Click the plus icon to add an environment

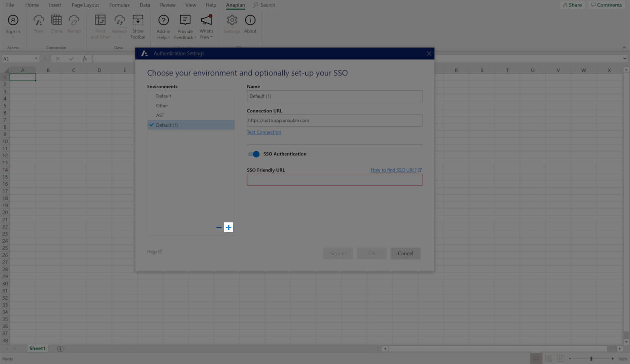coord(229,227)
